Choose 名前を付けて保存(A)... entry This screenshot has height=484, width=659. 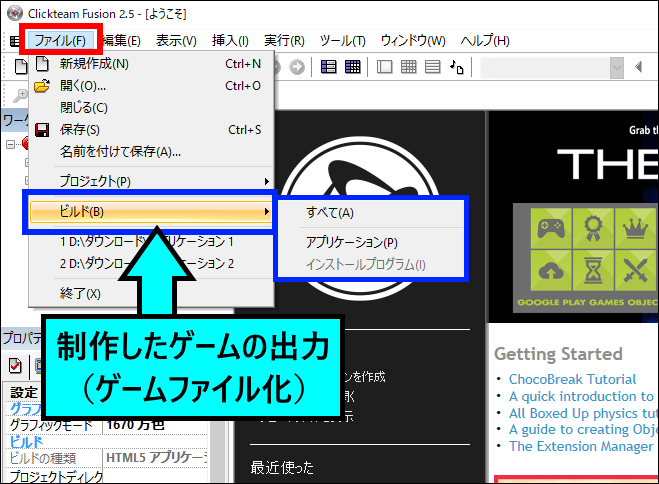coord(152,152)
